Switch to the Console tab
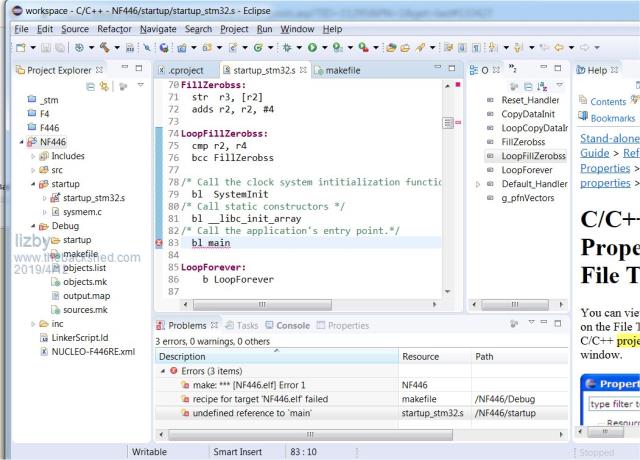 pos(292,326)
